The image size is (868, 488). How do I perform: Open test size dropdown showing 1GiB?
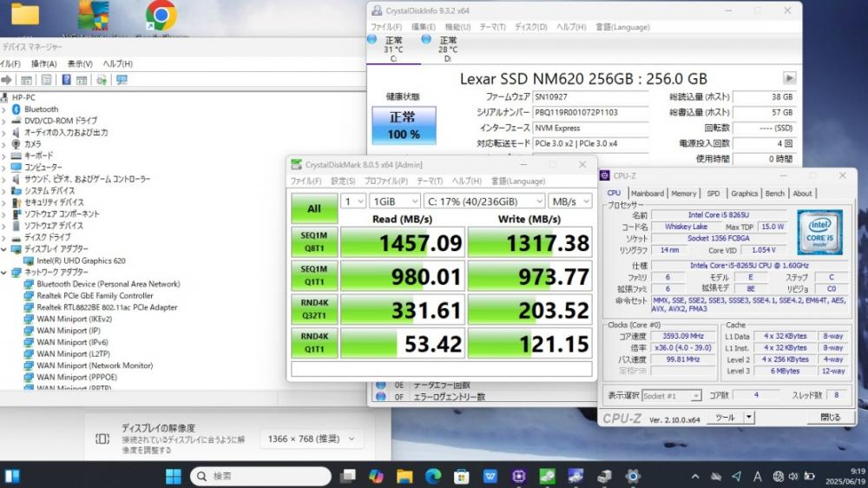point(395,201)
